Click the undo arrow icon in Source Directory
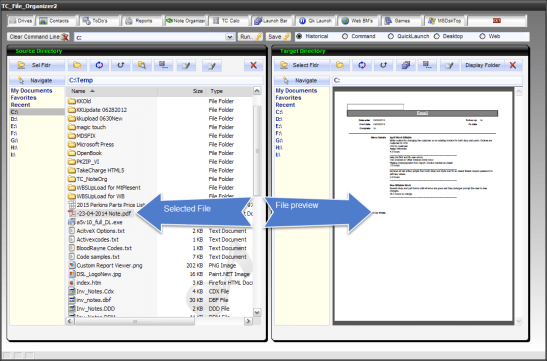 [121, 65]
